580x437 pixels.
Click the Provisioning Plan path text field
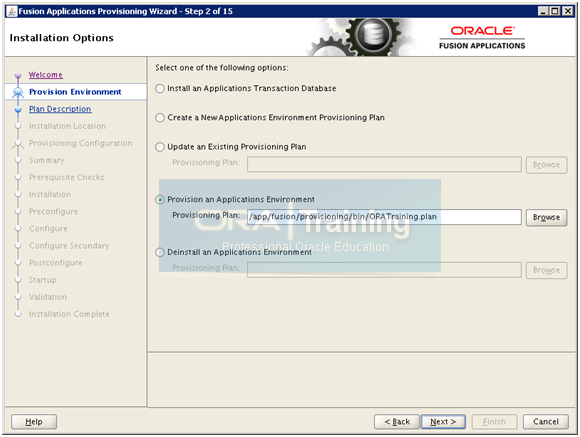[x=384, y=217]
